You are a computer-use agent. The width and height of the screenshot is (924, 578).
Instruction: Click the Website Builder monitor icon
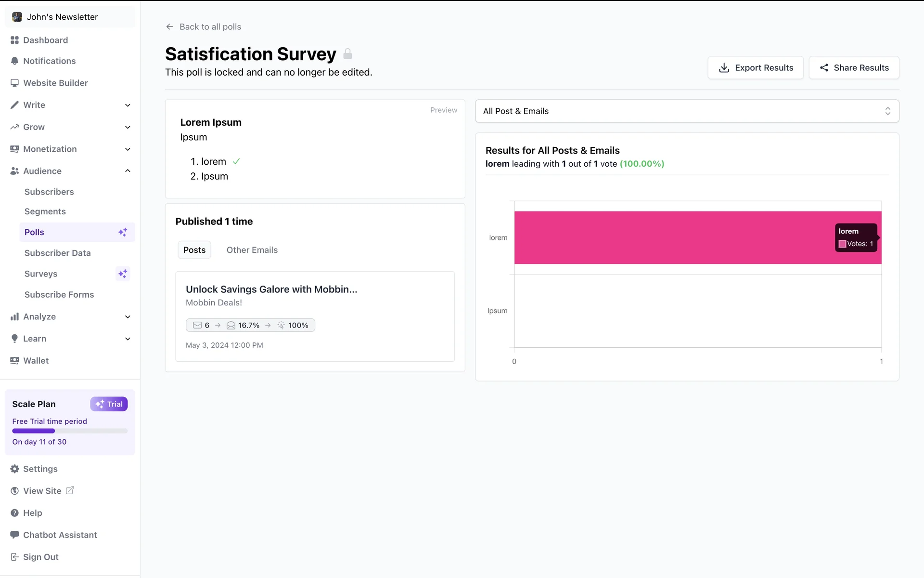[x=14, y=83]
